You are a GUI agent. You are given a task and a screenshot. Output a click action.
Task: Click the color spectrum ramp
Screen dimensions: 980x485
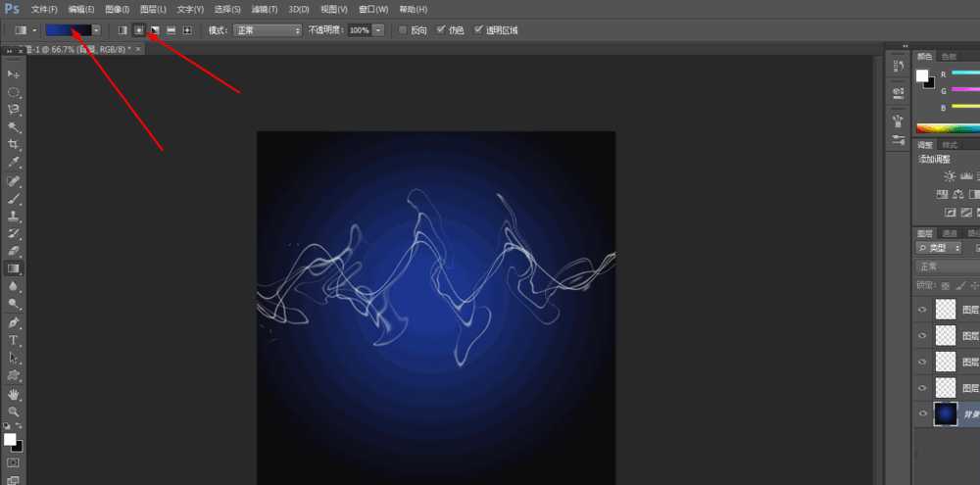[948, 128]
